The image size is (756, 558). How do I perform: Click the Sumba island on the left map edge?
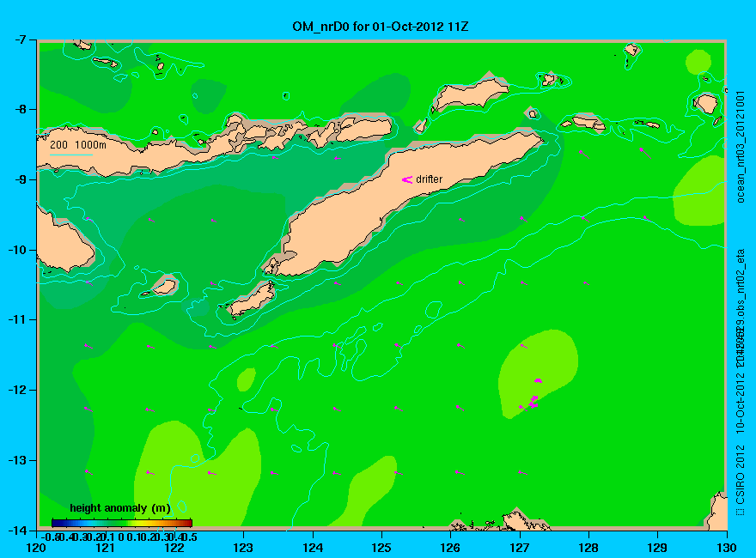click(64, 241)
